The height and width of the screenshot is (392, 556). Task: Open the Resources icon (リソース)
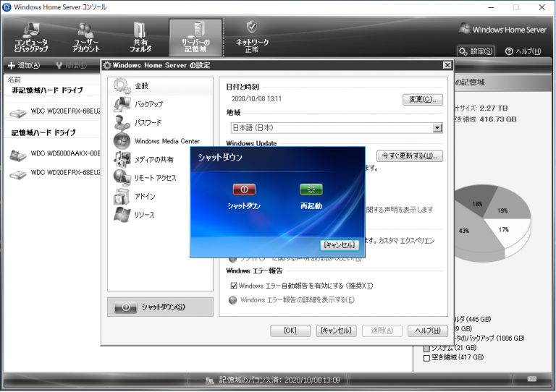click(122, 215)
